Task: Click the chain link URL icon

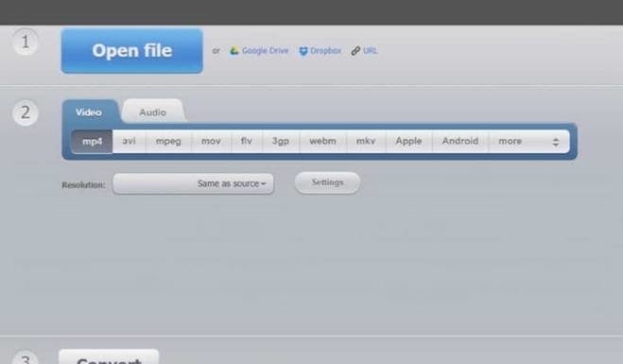Action: 355,51
